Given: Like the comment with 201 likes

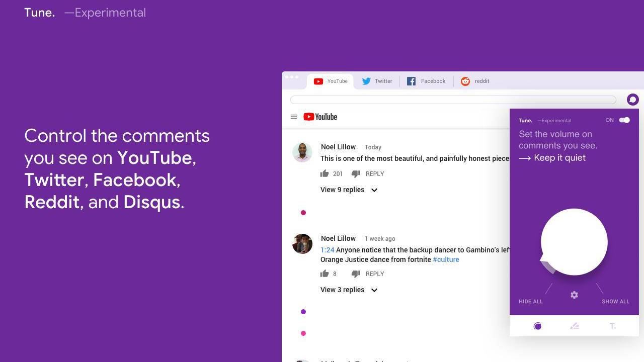Looking at the screenshot, I should pos(325,173).
